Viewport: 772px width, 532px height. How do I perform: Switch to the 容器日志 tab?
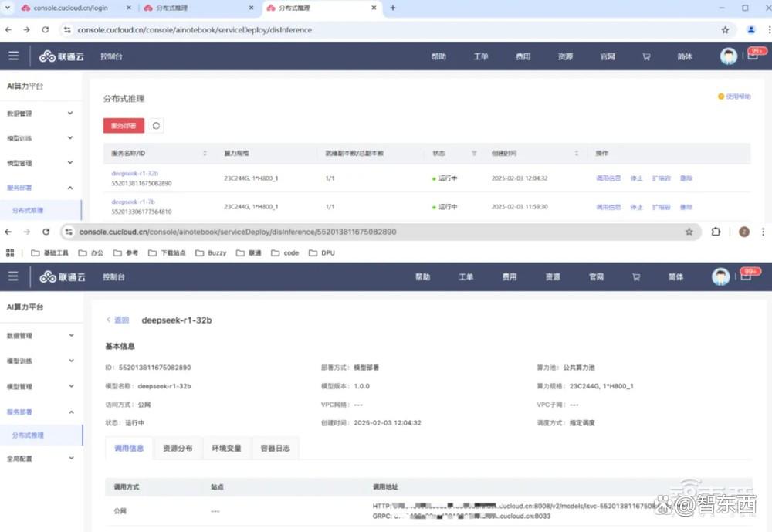tap(276, 448)
